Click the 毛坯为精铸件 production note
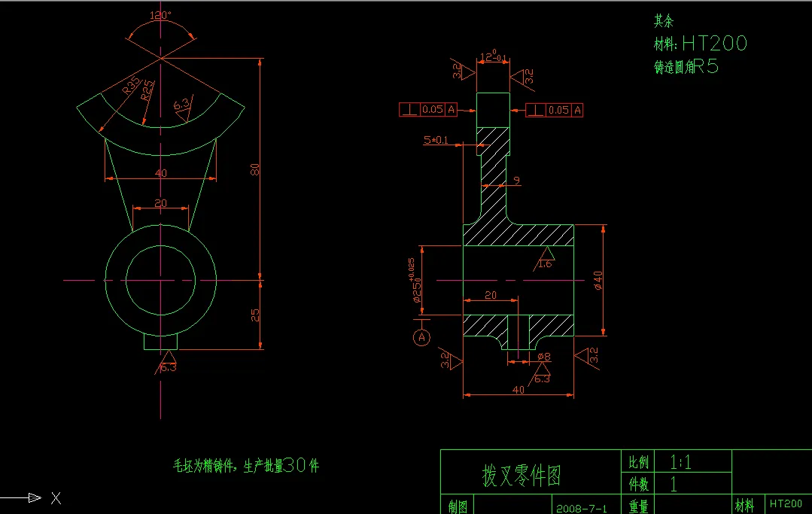Screen dimensions: 812x514 [245, 464]
